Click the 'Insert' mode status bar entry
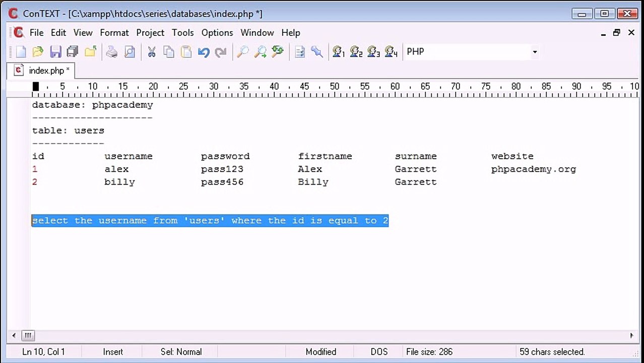The width and height of the screenshot is (644, 363). click(x=113, y=352)
